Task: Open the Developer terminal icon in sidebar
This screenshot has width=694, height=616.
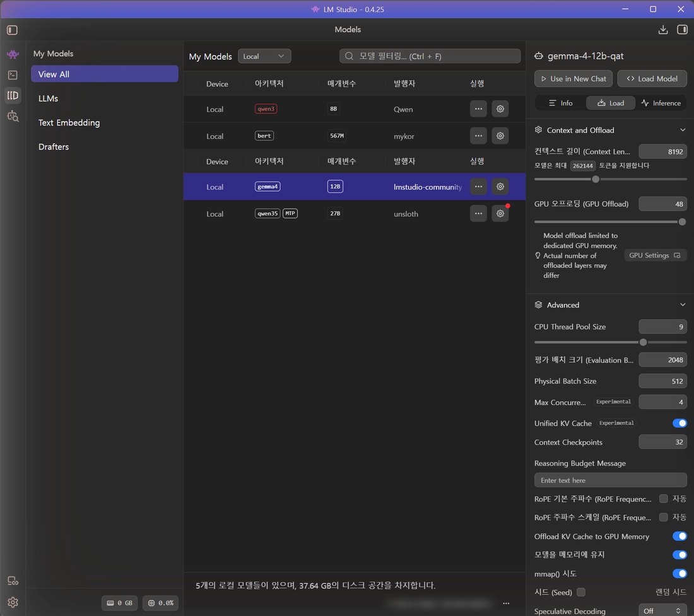Action: (x=13, y=75)
